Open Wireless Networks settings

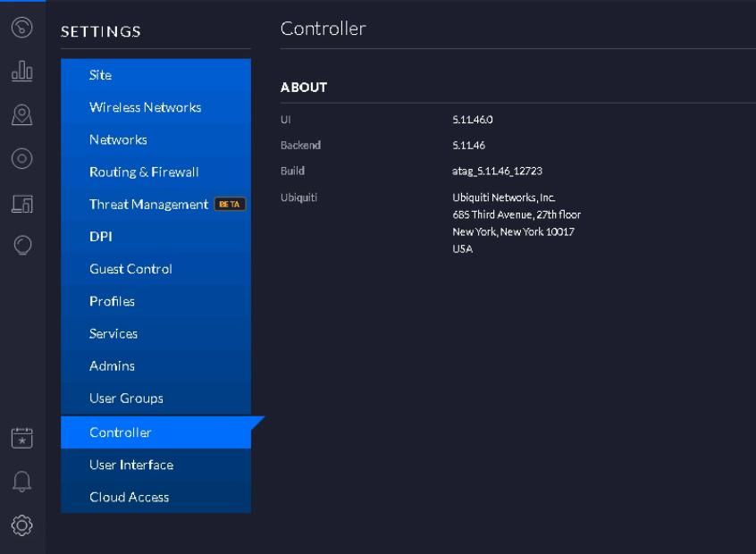pos(145,107)
